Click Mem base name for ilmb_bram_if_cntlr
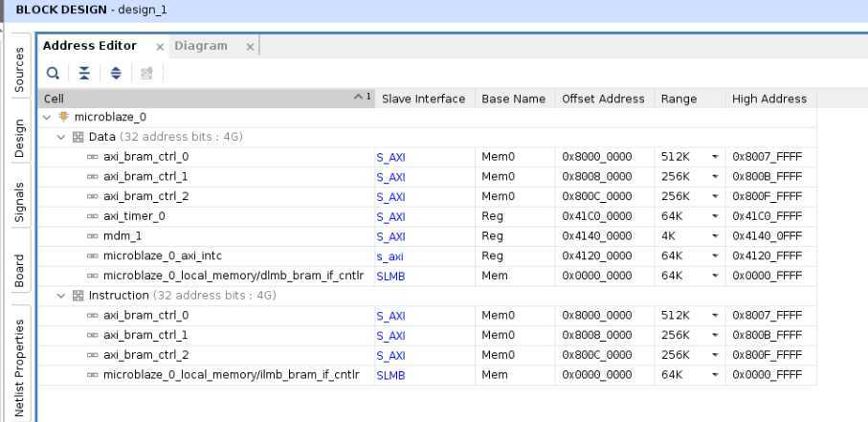868x422 pixels. (495, 375)
